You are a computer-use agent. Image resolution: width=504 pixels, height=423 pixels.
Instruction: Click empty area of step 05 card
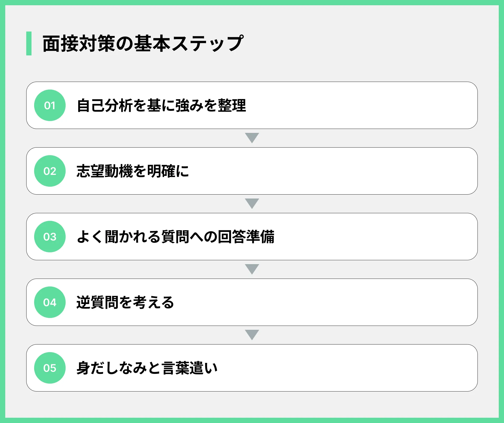pos(346,368)
